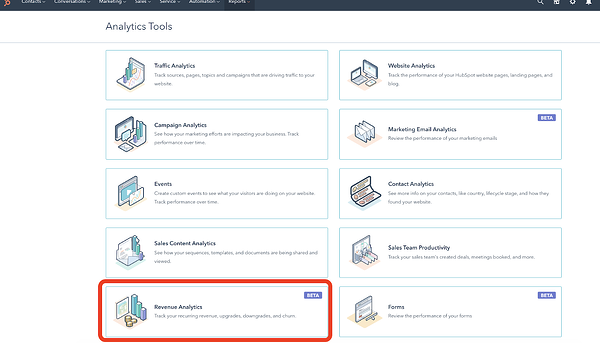600x362 pixels.
Task: Click the Website Analytics devices icon
Action: (x=365, y=75)
